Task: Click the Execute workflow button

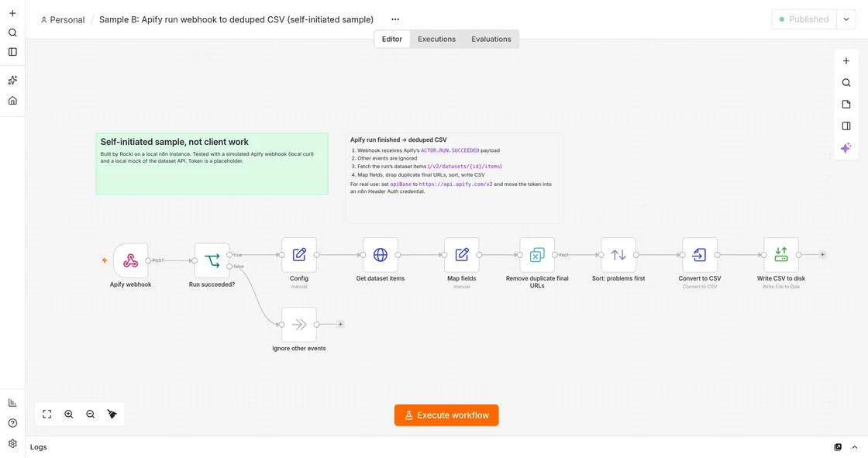Action: point(446,415)
